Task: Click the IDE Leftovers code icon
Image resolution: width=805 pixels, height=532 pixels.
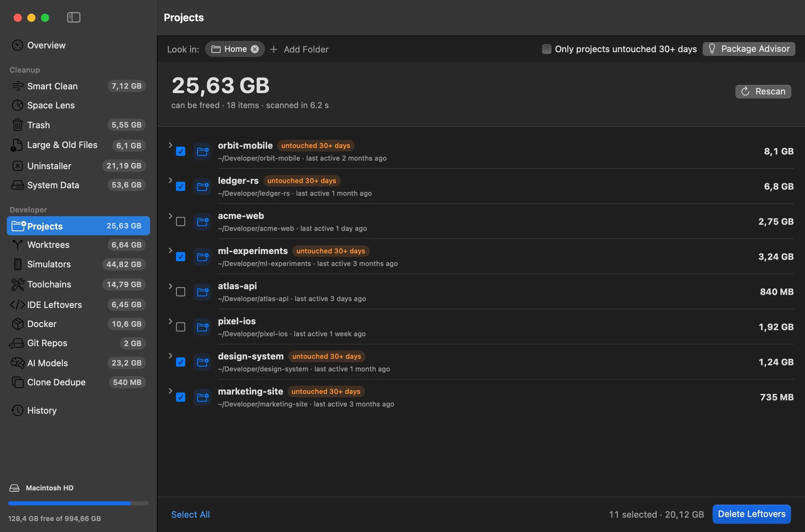Action: pos(17,305)
